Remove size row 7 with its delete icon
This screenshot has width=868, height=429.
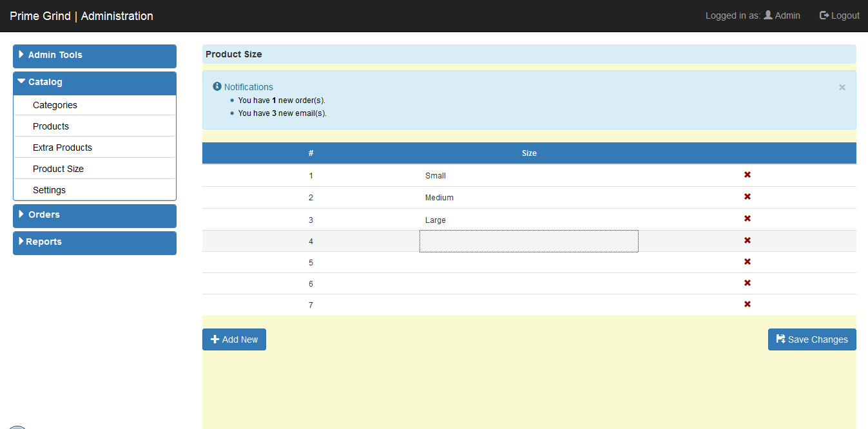747,304
